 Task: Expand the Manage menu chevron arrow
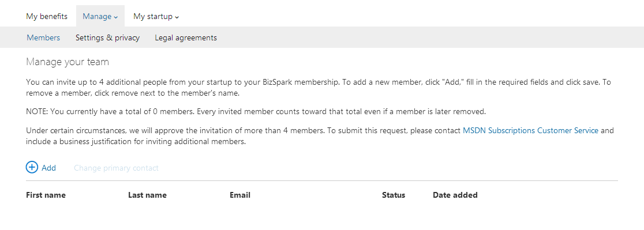(x=116, y=17)
